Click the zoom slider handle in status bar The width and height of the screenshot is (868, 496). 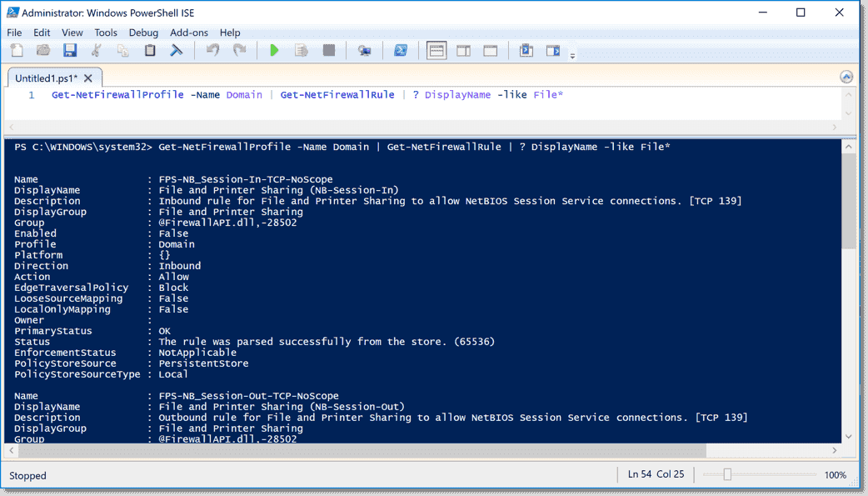click(x=727, y=474)
